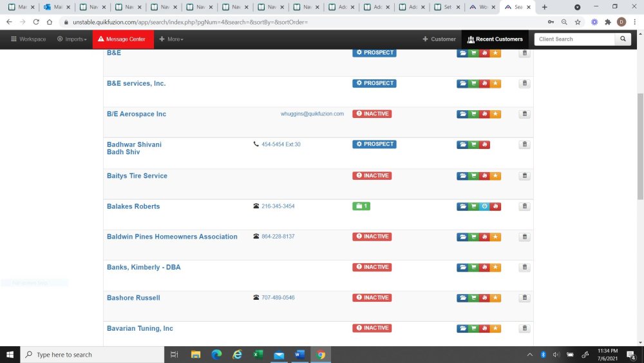Viewport: 644px width, 363px height.
Task: Switch to the Wor browser tab
Action: tap(482, 7)
